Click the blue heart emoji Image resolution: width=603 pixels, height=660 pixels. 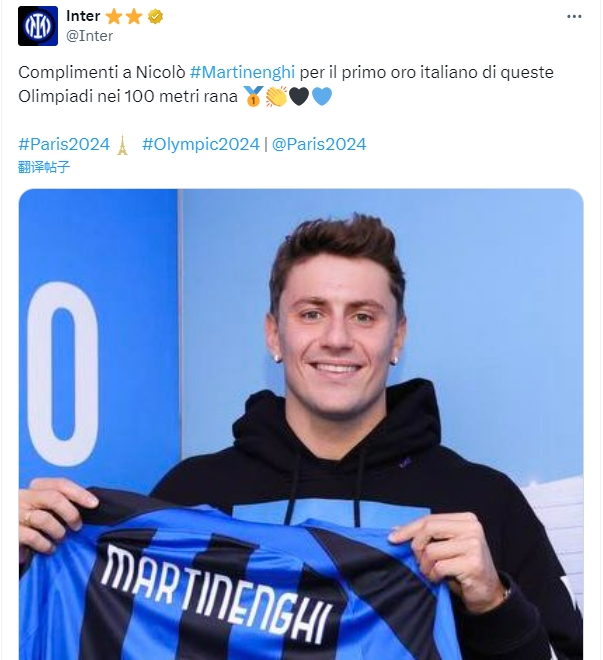click(x=322, y=96)
